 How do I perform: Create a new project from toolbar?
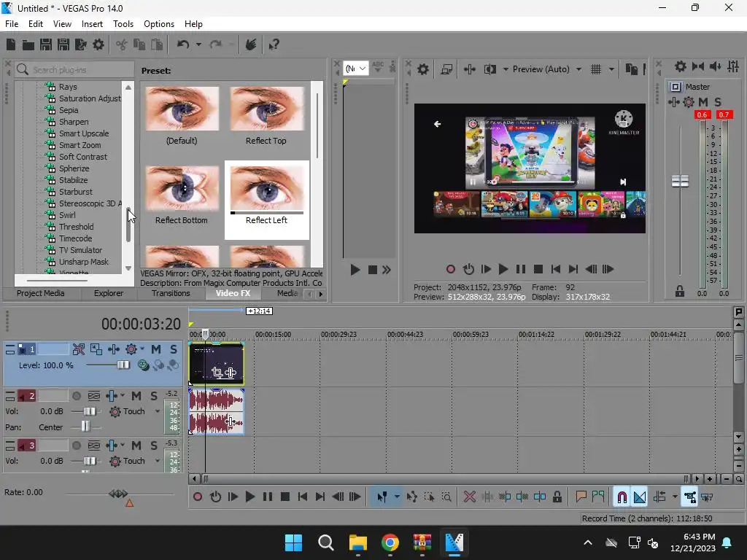tap(11, 44)
